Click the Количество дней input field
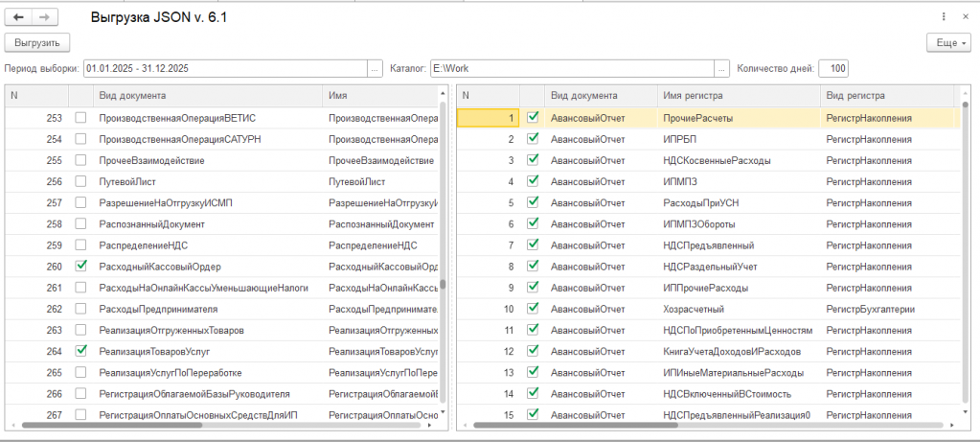Screen dimensions: 980x442 click(x=832, y=69)
